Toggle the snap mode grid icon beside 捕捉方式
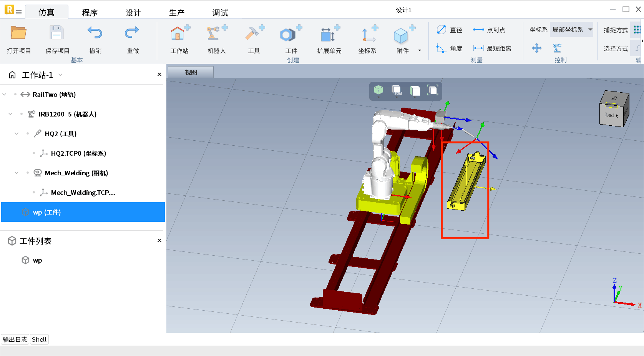644x356 pixels. tap(637, 30)
